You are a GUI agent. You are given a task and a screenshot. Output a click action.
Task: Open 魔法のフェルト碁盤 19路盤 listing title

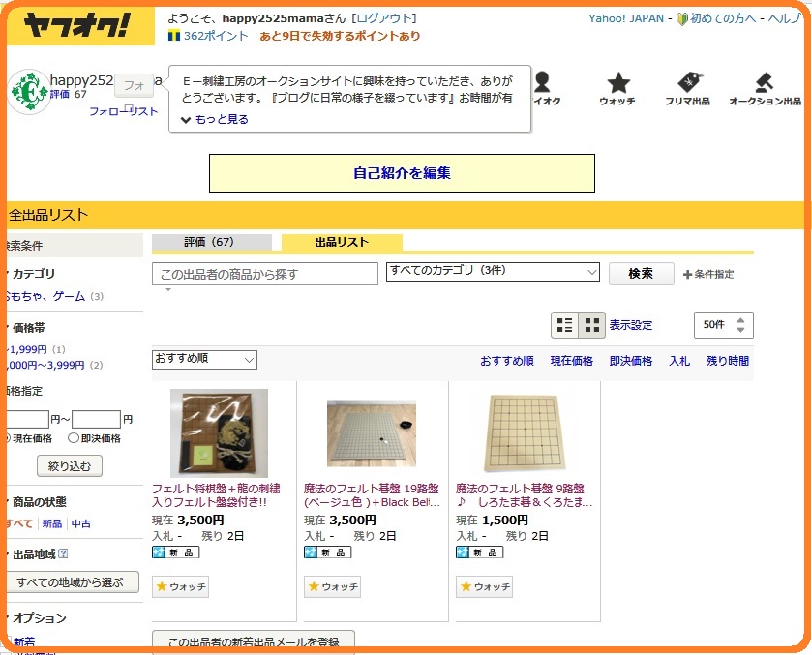click(372, 495)
